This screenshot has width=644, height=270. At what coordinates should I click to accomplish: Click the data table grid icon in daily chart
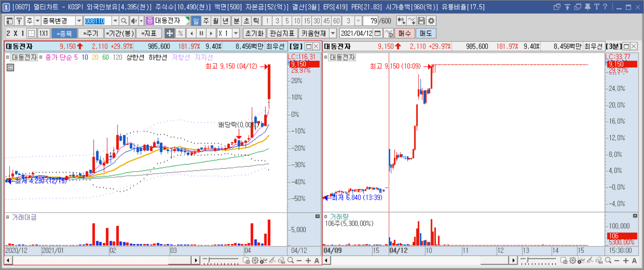point(10,67)
